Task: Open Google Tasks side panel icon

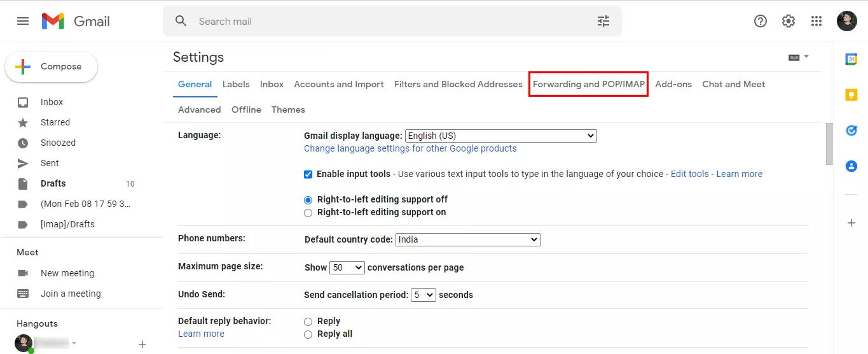Action: [x=851, y=131]
